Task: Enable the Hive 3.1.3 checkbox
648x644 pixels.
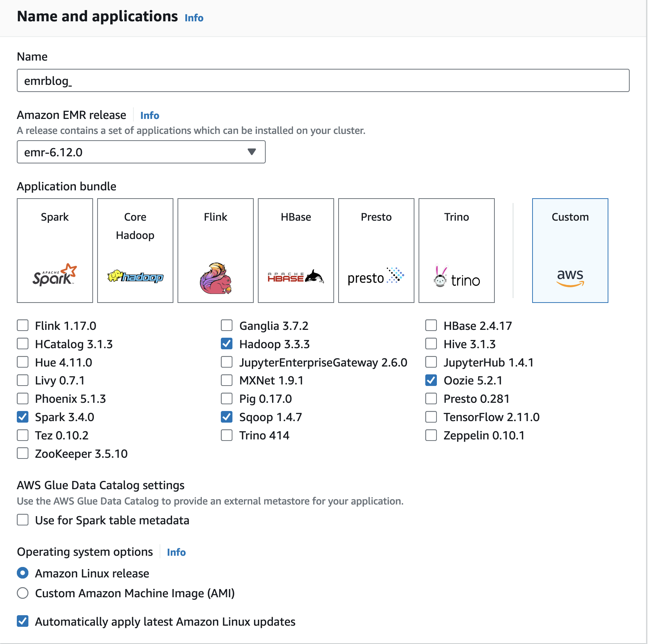Action: tap(431, 344)
